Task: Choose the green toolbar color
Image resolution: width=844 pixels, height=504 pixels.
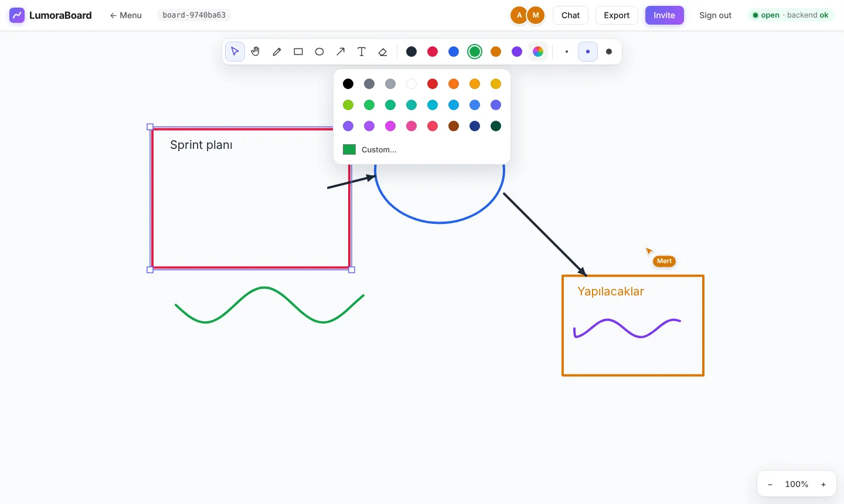Action: (475, 52)
